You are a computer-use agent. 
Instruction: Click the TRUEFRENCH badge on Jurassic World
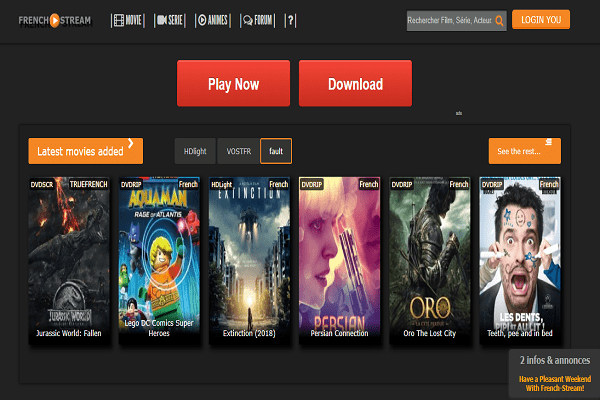coord(88,184)
